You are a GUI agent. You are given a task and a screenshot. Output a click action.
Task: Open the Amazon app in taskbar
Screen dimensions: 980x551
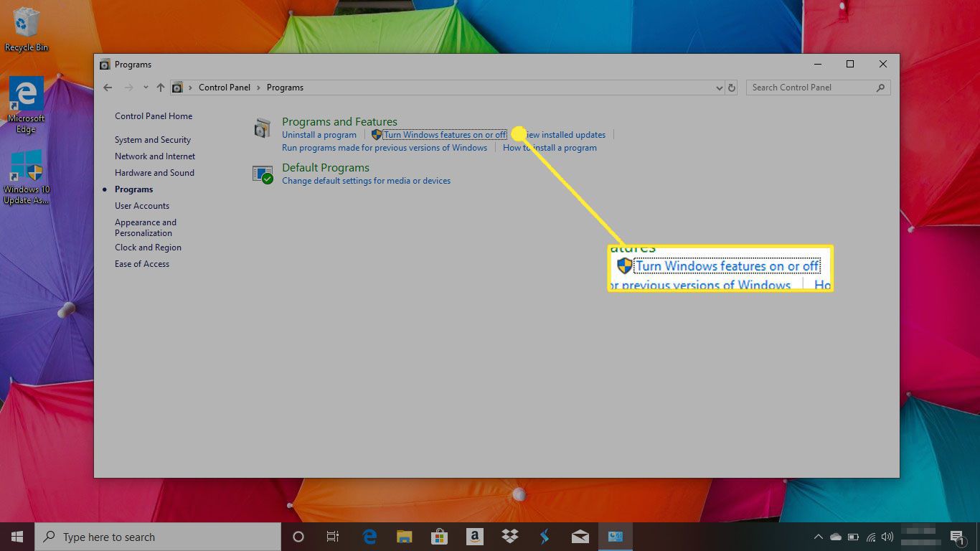(x=474, y=537)
